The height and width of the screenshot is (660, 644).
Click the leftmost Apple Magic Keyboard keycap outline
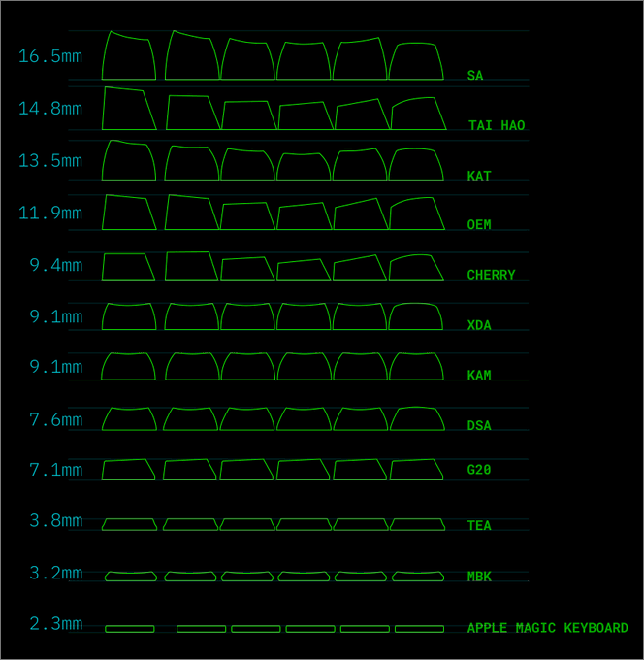click(x=130, y=629)
